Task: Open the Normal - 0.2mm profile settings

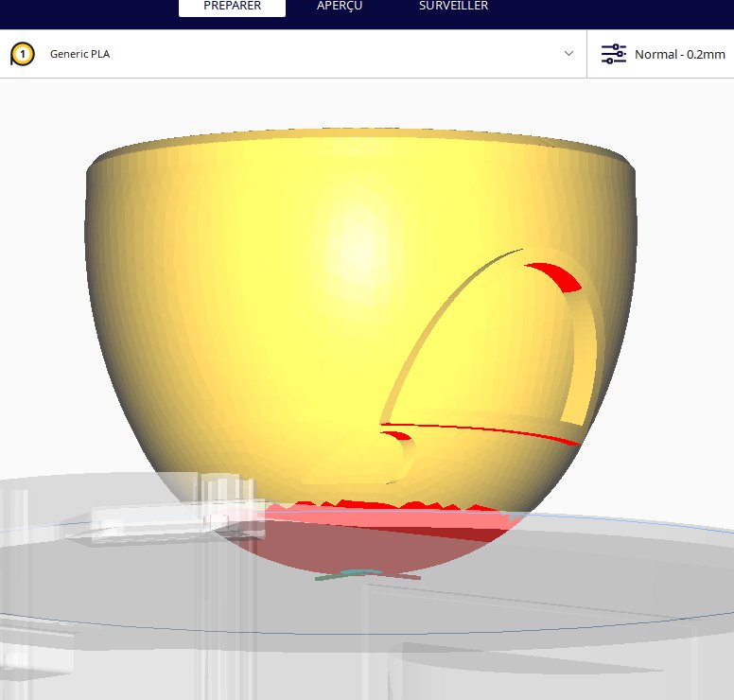Action: [660, 54]
